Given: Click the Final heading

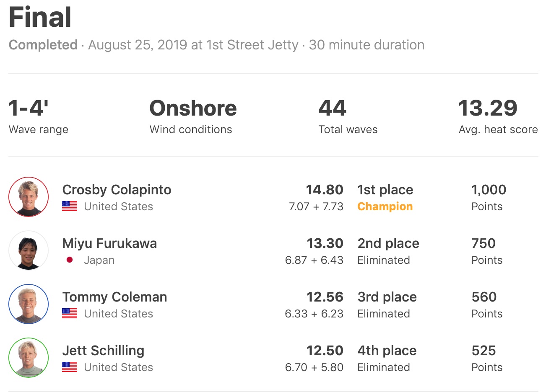Looking at the screenshot, I should click(40, 18).
